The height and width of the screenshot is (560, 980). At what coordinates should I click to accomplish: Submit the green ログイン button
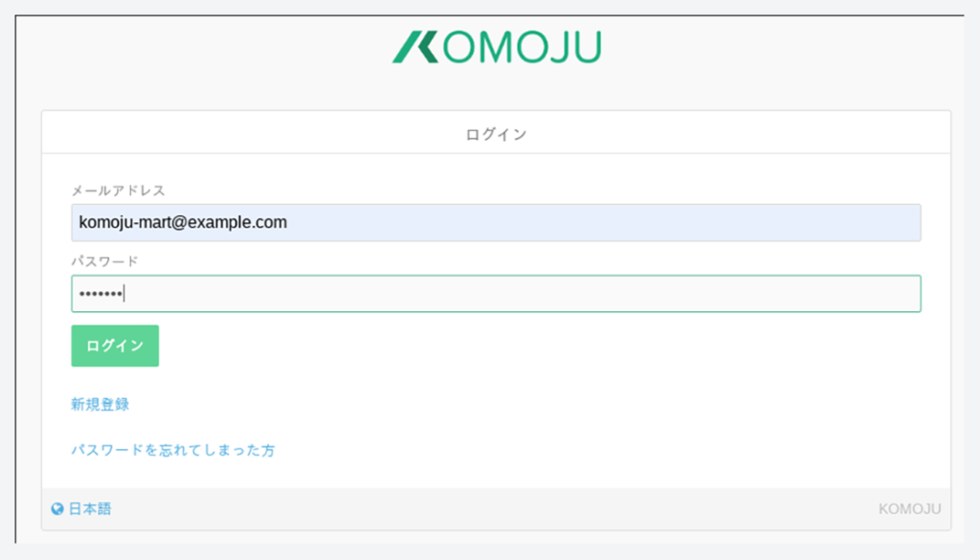click(115, 346)
